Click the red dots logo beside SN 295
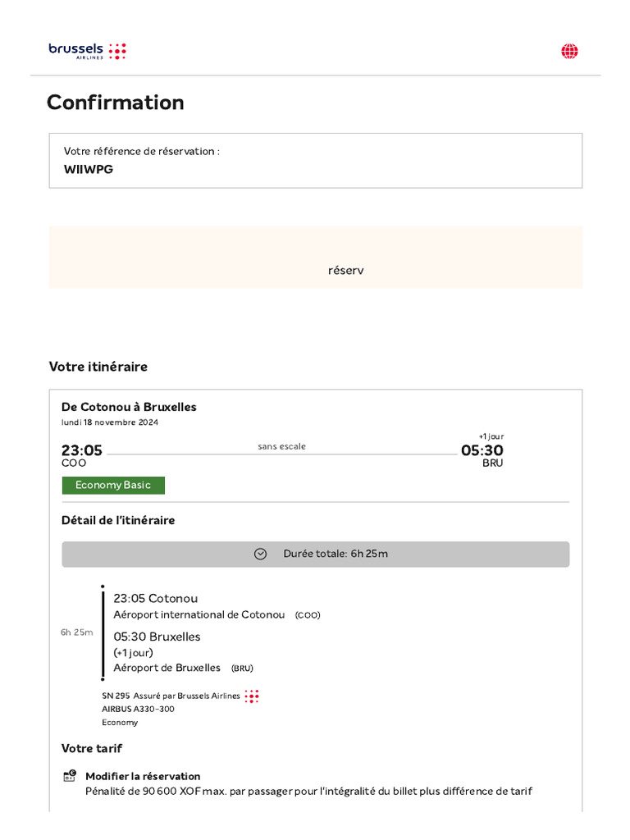The image size is (630, 840). point(252,696)
